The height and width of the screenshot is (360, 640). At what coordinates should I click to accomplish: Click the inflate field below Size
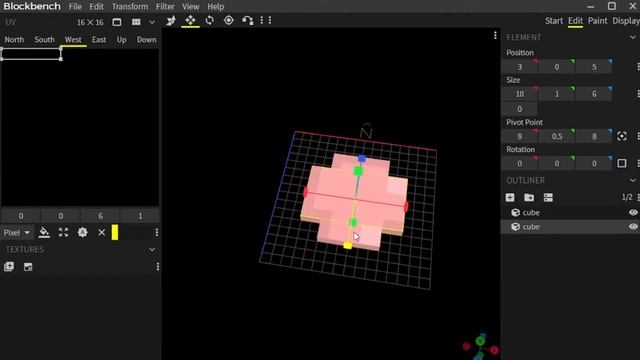pos(520,109)
